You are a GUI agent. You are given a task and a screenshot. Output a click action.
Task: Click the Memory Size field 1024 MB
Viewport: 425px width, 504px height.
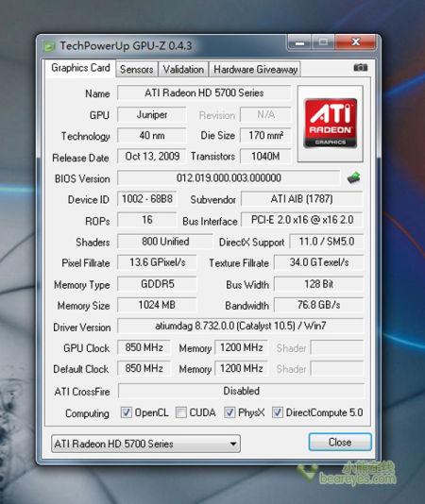coord(157,305)
